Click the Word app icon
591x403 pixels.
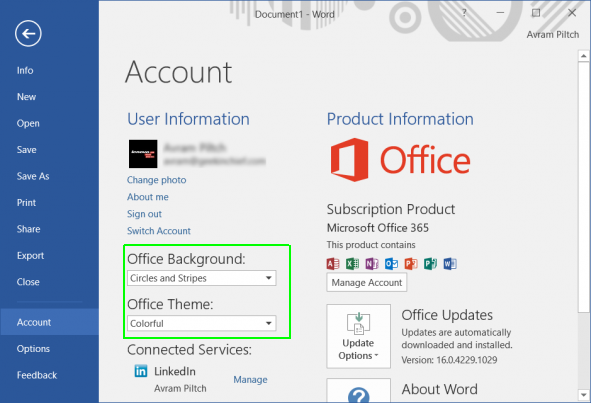click(x=450, y=264)
